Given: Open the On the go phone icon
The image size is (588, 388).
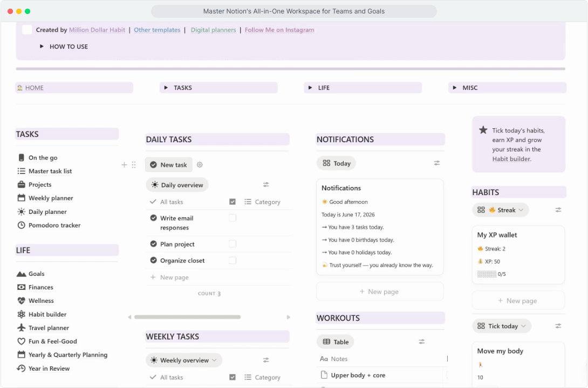Looking at the screenshot, I should (x=22, y=158).
